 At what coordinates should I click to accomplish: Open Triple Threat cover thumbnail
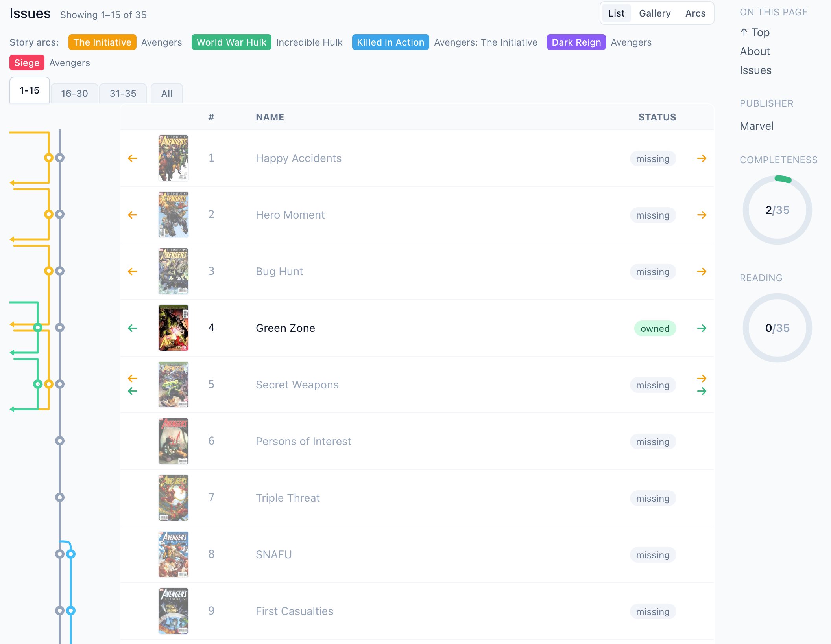tap(174, 498)
